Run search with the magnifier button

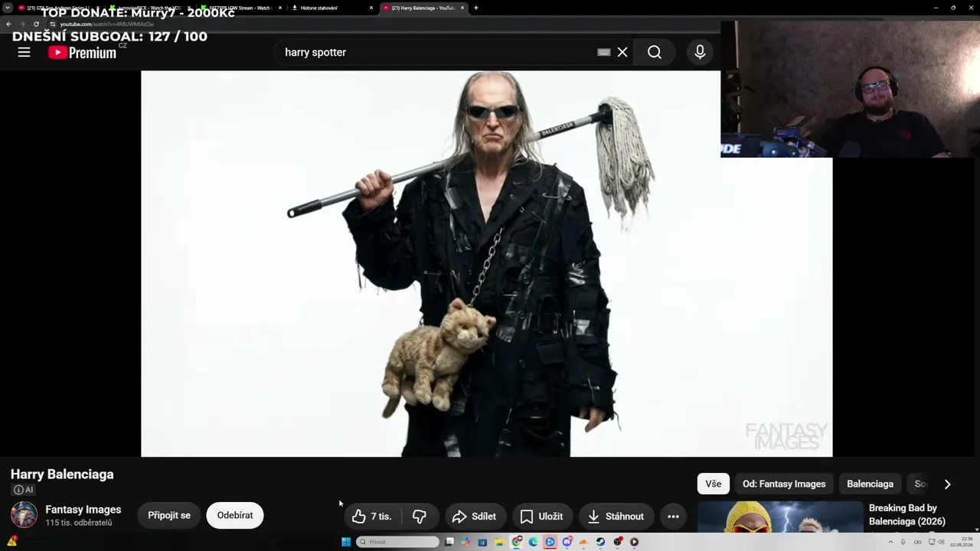655,52
